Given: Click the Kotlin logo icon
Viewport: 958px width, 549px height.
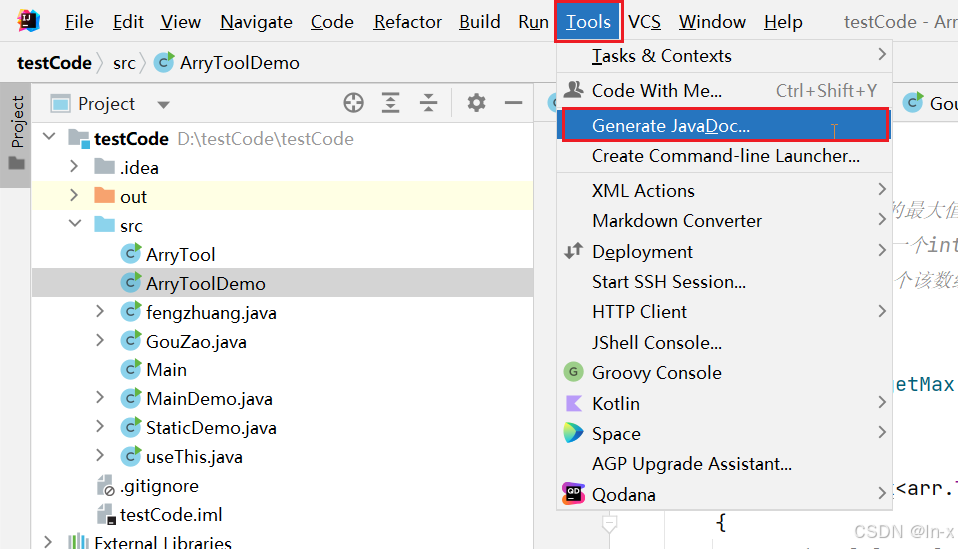Looking at the screenshot, I should click(574, 403).
